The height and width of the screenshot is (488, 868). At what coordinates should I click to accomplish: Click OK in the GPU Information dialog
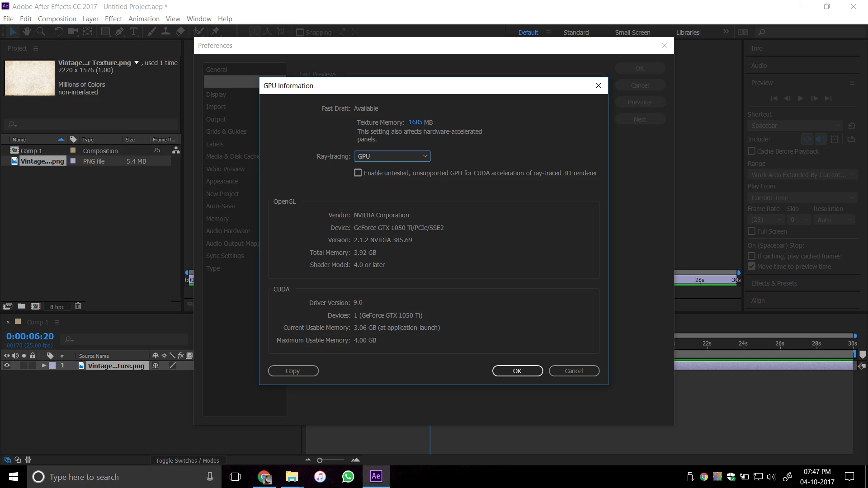point(517,371)
